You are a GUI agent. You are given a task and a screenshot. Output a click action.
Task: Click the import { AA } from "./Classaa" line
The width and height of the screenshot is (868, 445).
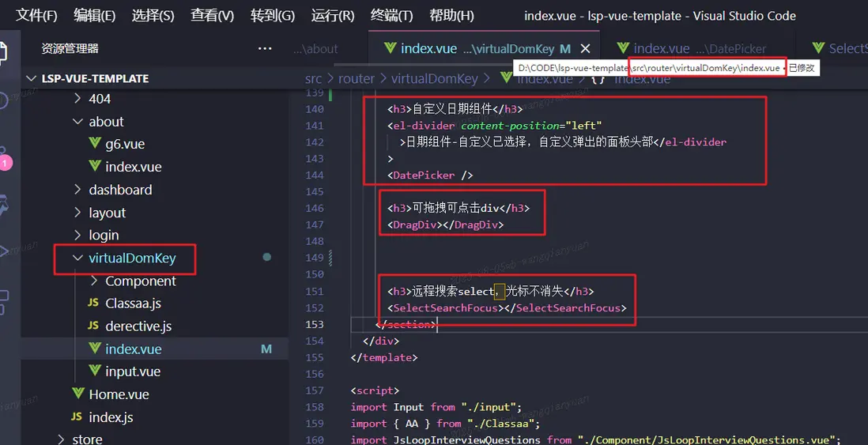tap(446, 424)
